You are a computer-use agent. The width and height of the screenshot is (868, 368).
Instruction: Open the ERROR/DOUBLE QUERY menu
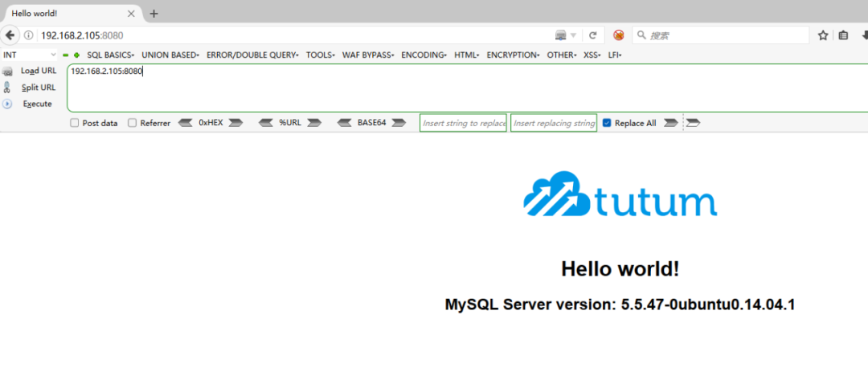(x=252, y=55)
